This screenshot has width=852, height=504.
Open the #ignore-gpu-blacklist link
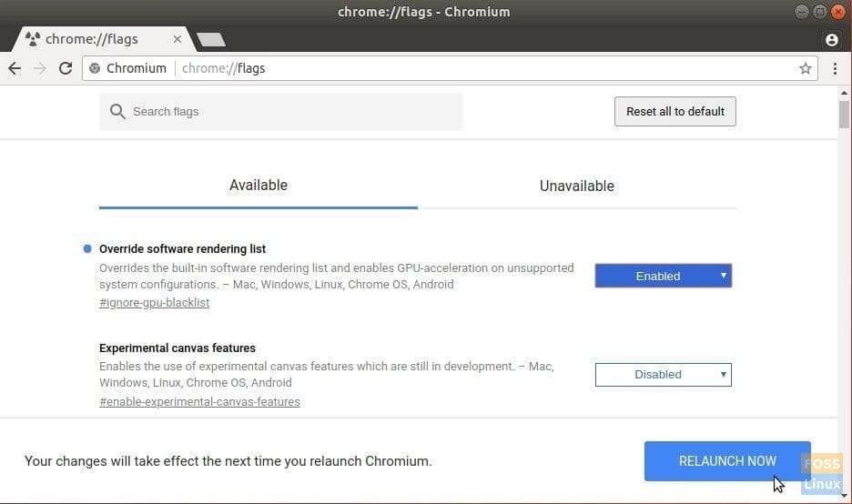[x=155, y=303]
